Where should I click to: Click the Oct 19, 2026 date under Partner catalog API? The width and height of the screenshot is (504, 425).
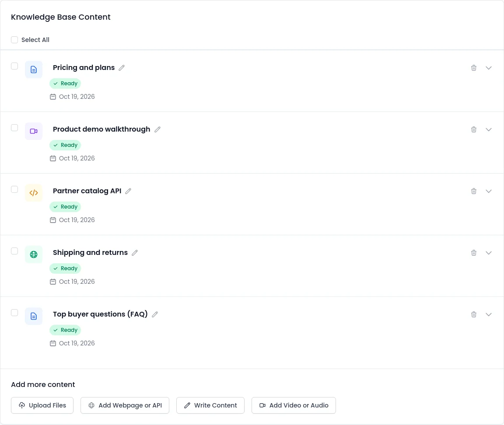pyautogui.click(x=77, y=220)
